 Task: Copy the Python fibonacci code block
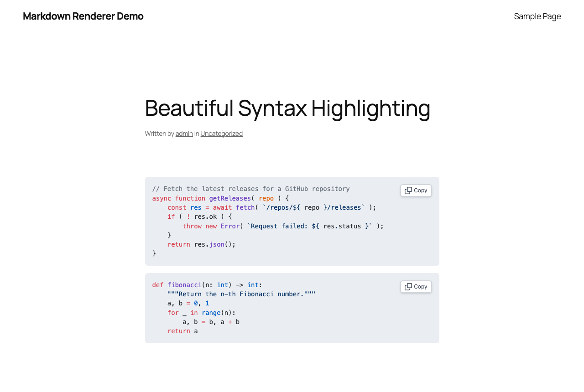[416, 287]
